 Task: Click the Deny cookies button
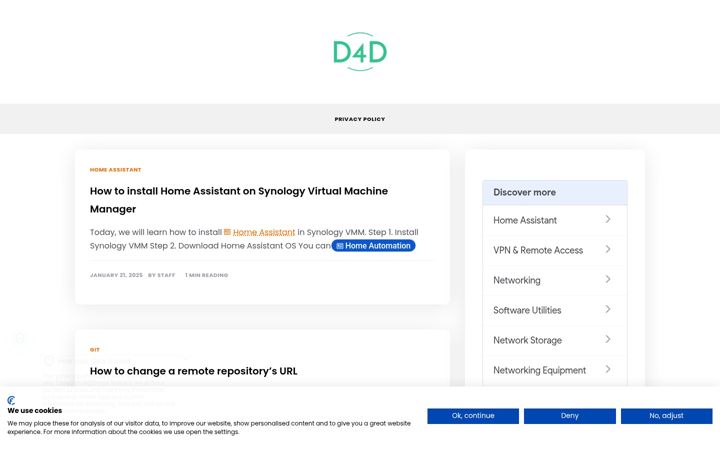coord(570,416)
